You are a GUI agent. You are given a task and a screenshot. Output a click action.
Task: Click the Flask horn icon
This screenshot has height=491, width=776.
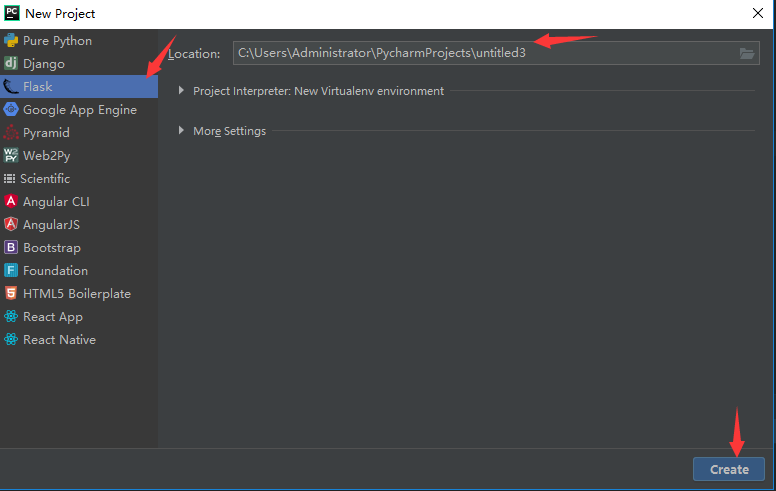[x=11, y=87]
